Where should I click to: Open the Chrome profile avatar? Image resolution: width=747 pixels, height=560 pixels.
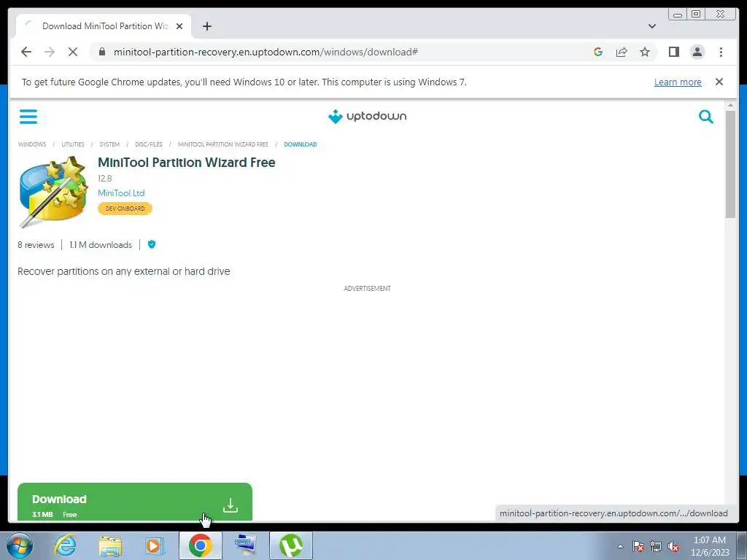click(697, 52)
